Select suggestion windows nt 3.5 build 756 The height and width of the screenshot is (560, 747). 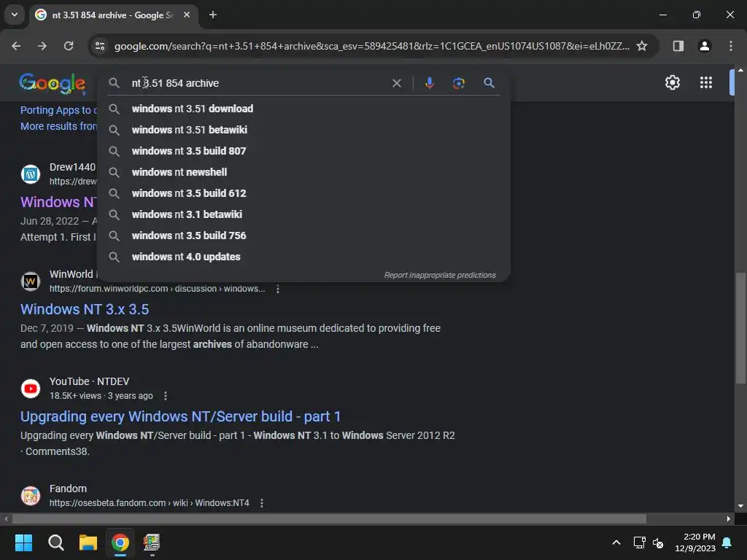[x=303, y=236]
